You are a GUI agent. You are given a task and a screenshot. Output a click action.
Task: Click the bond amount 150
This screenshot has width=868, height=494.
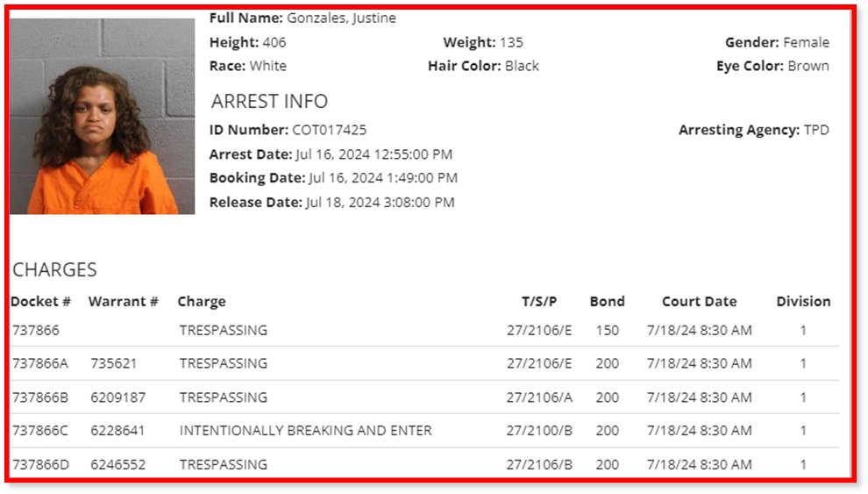(608, 330)
